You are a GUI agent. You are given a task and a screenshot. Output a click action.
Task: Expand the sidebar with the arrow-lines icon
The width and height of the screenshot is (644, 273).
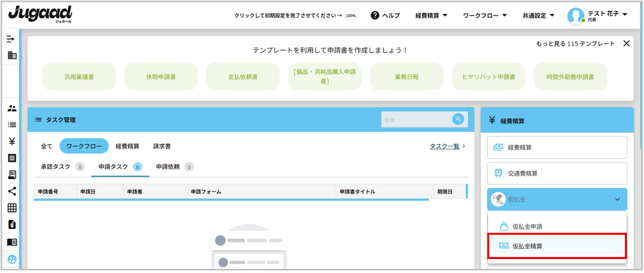pyautogui.click(x=10, y=39)
